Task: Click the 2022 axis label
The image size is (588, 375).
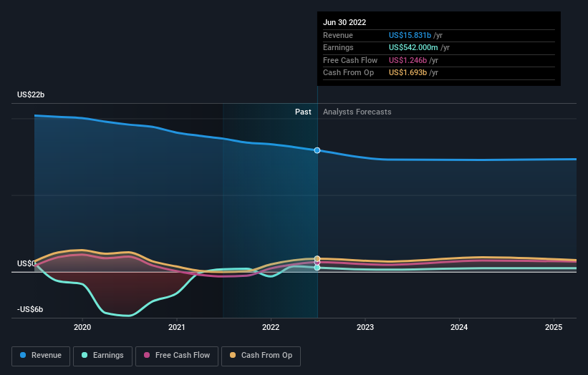Action: pyautogui.click(x=271, y=327)
